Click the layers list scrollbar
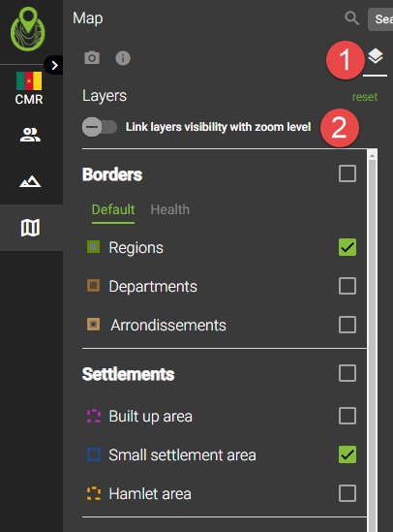Screen dimensions: 393x532 tap(372, 339)
